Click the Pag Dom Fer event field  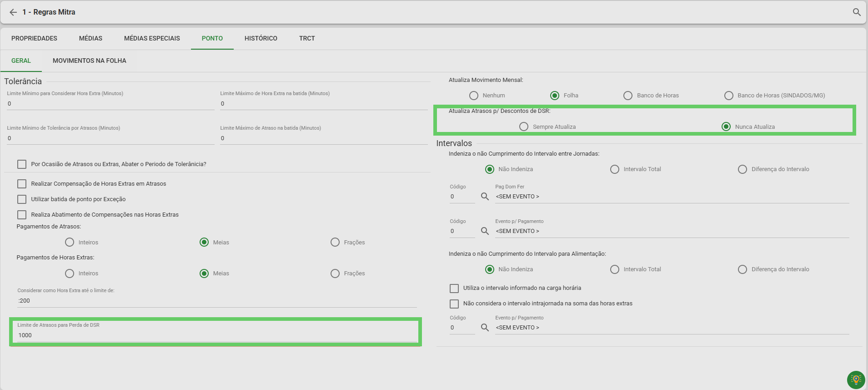coord(672,197)
